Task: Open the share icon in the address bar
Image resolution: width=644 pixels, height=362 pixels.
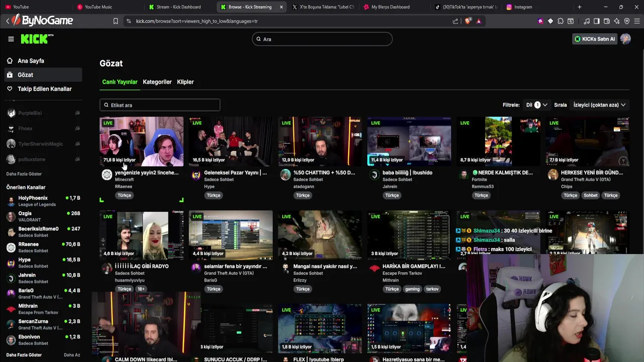Action: pyautogui.click(x=455, y=21)
